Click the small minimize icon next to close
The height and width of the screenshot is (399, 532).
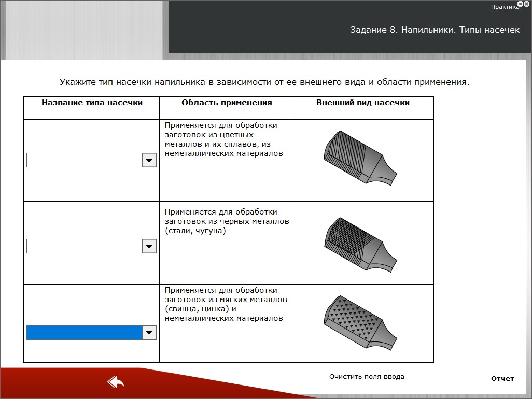click(x=521, y=4)
